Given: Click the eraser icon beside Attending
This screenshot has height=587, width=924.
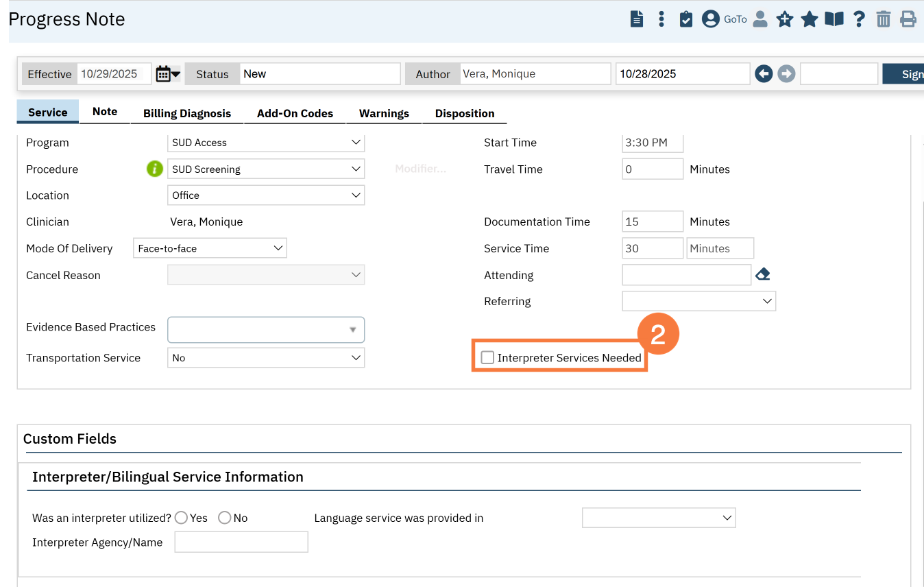Looking at the screenshot, I should (763, 275).
